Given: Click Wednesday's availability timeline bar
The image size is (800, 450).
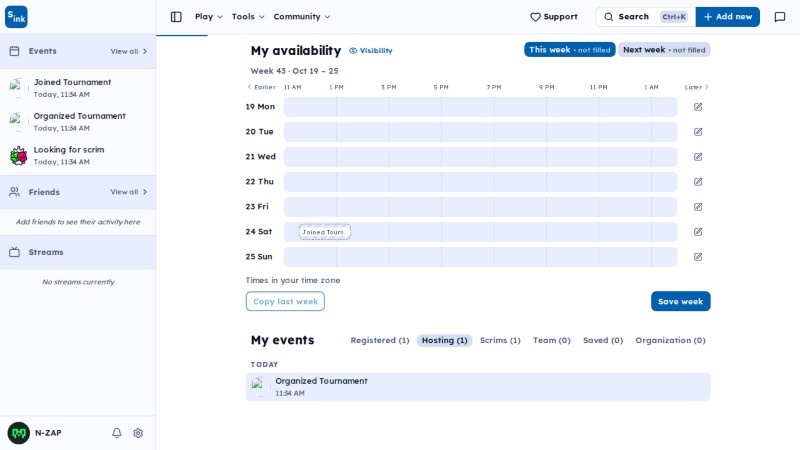Looking at the screenshot, I should (480, 157).
